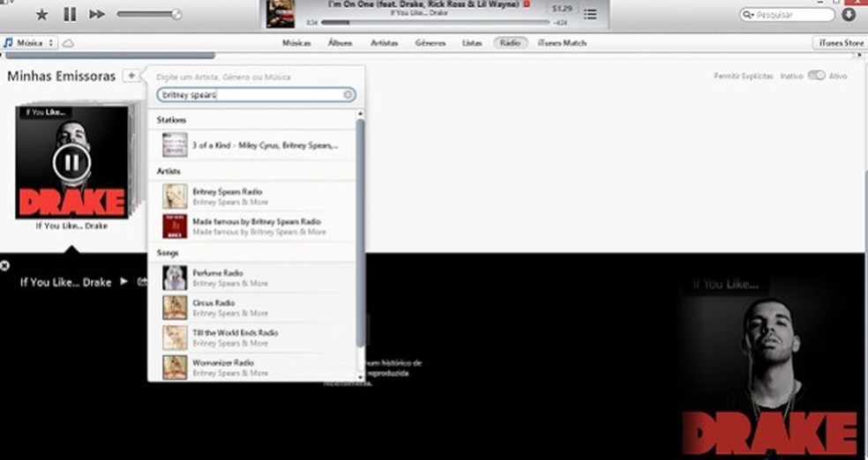Click the horizontal scrollbar under the tabs
The image size is (868, 460).
tap(108, 56)
